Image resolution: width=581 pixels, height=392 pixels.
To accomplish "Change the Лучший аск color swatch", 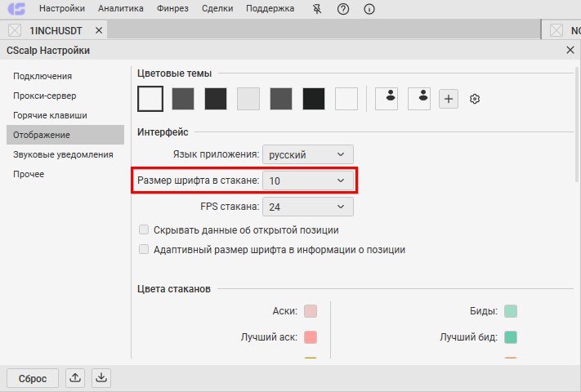I will pyautogui.click(x=311, y=337).
